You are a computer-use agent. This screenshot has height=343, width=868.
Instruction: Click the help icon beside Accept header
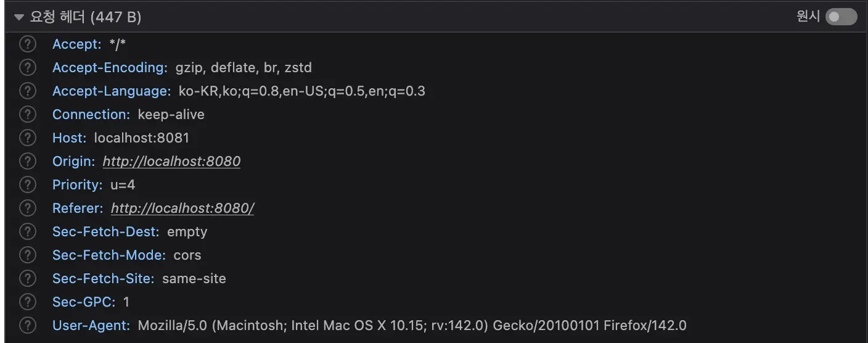coord(27,44)
